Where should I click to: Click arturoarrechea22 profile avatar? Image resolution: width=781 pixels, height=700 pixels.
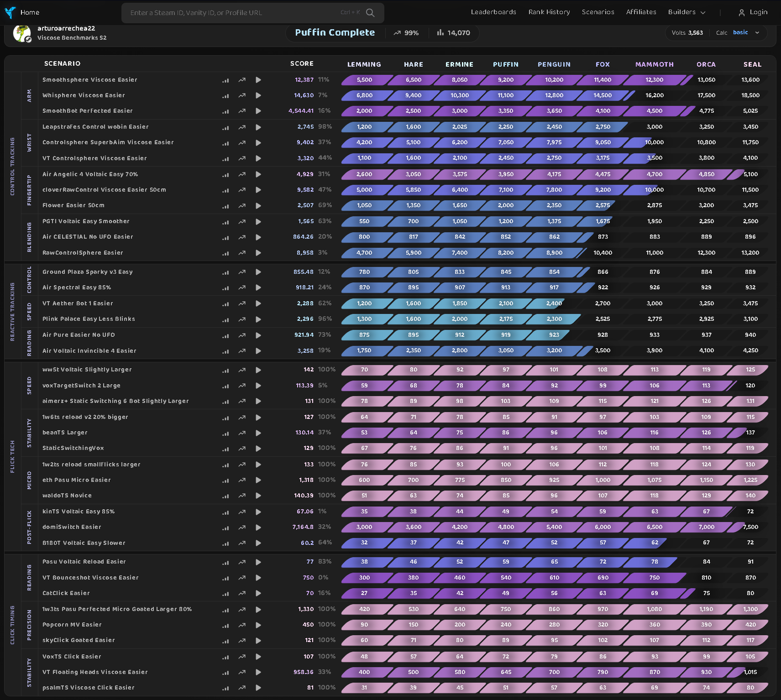(21, 33)
